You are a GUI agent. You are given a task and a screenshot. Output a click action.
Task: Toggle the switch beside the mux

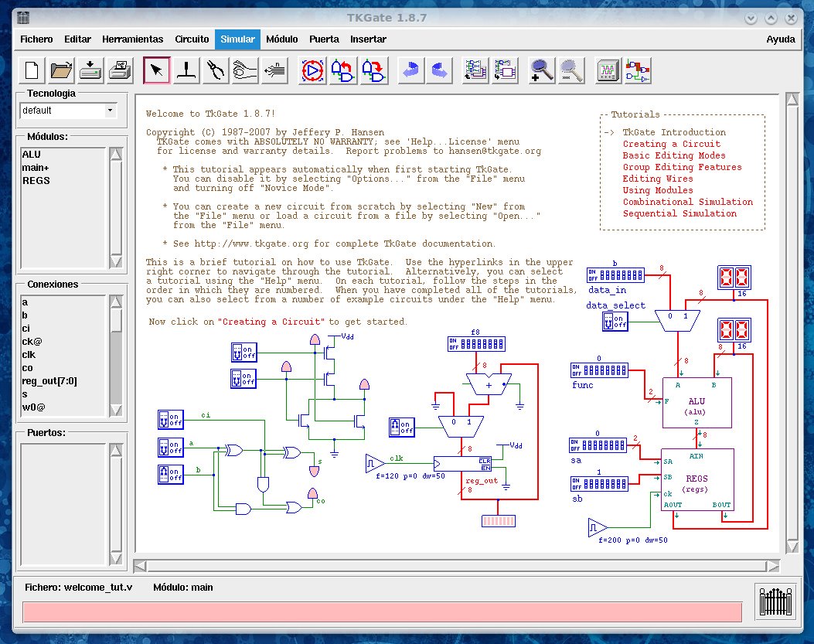(401, 427)
